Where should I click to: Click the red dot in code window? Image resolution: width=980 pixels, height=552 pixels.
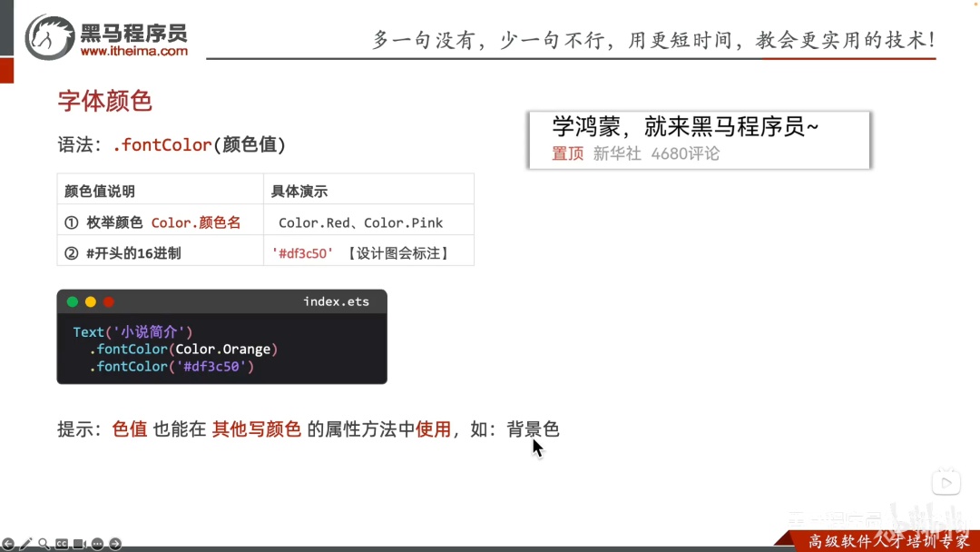[x=109, y=302]
